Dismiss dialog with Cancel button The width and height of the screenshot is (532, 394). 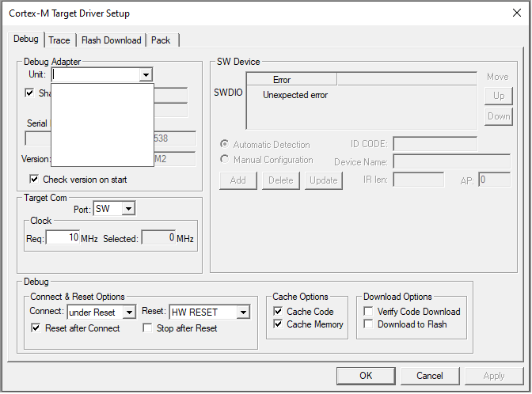coord(430,376)
